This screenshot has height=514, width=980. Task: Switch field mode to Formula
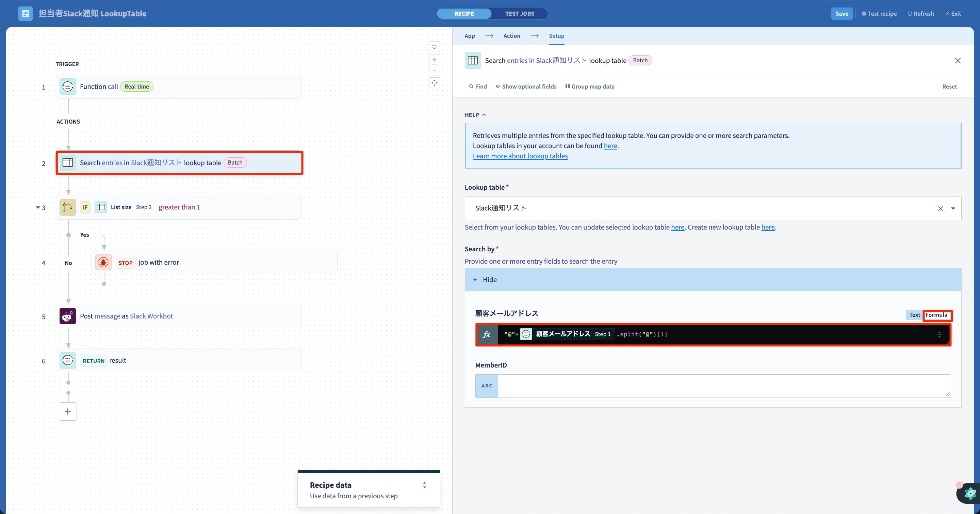pyautogui.click(x=936, y=315)
